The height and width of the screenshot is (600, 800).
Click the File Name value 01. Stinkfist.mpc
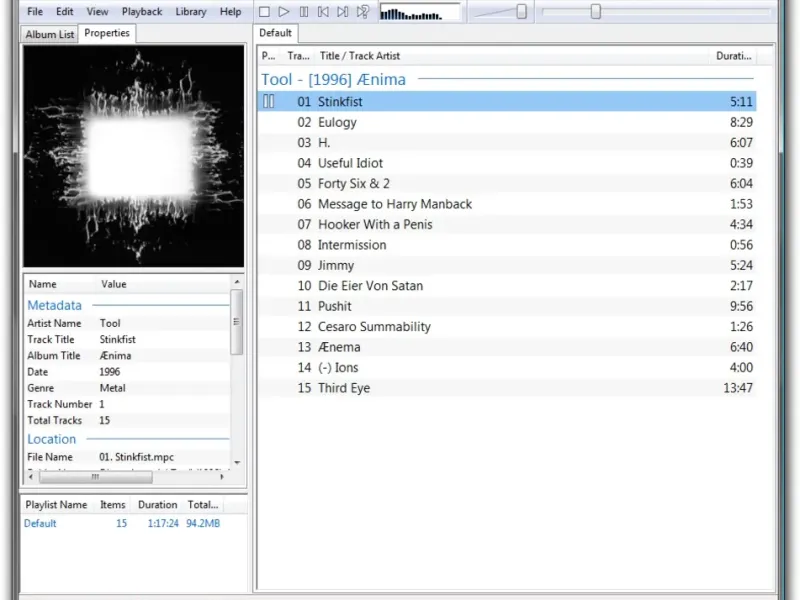pos(137,457)
